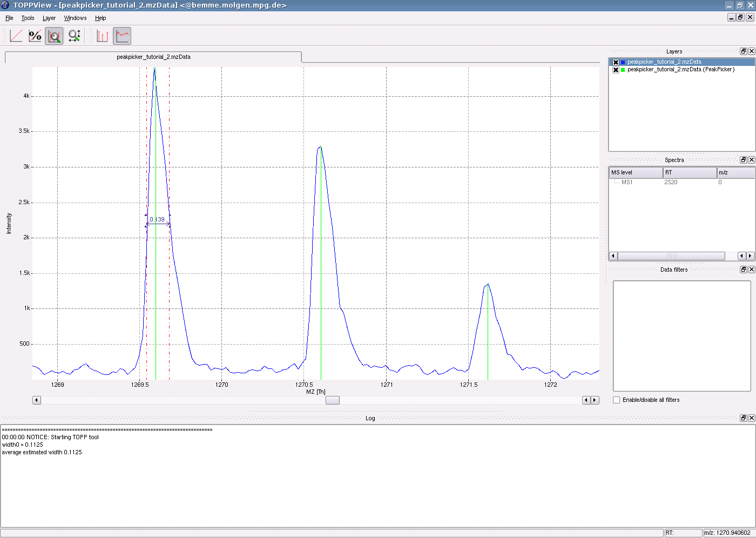Switch to percentage intensity mode

35,36
